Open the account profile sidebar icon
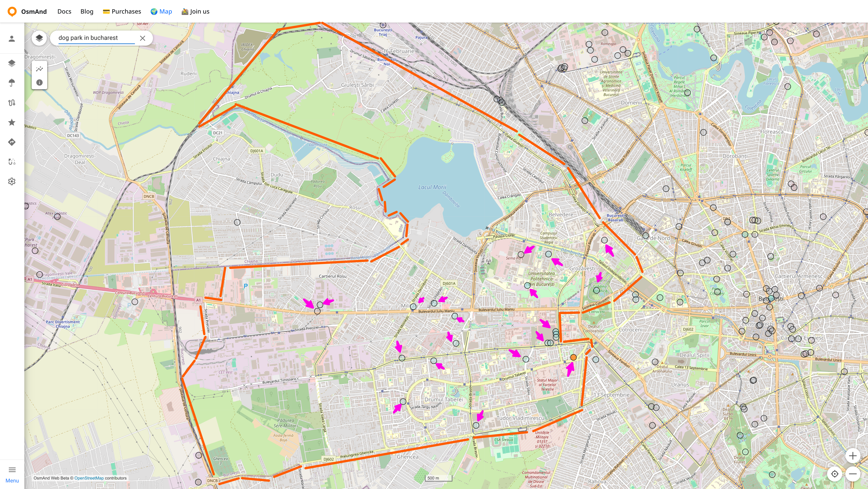 (12, 39)
